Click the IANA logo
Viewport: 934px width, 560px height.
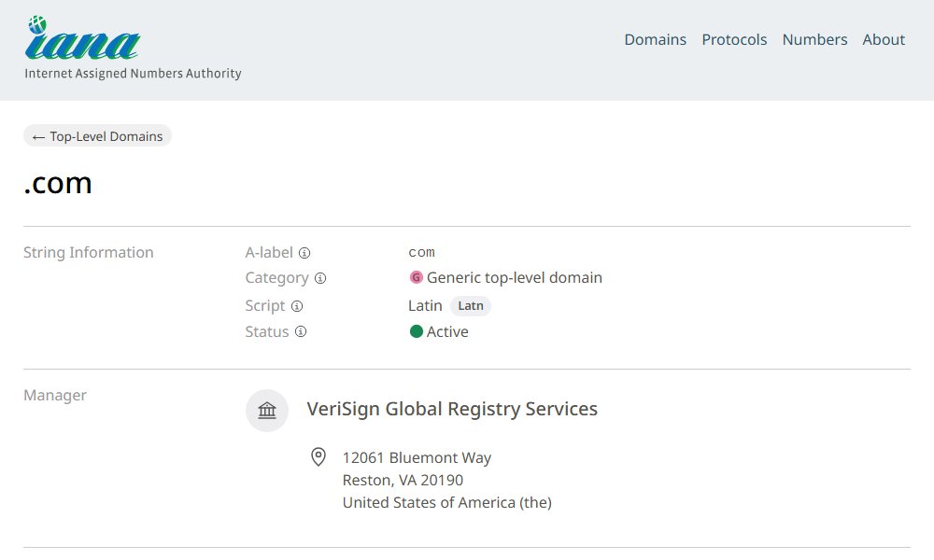[x=82, y=38]
